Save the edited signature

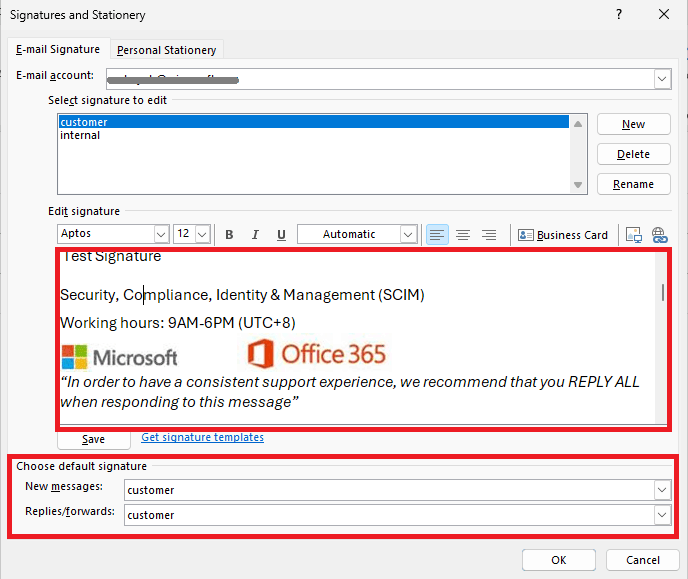coord(93,439)
